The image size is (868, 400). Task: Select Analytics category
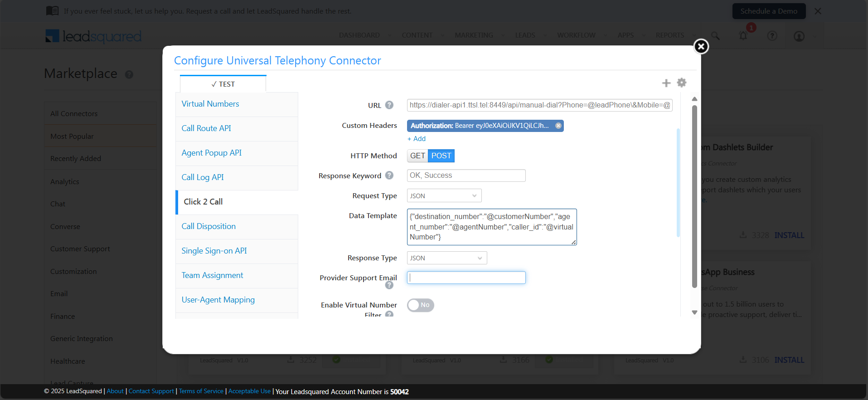[100, 181]
